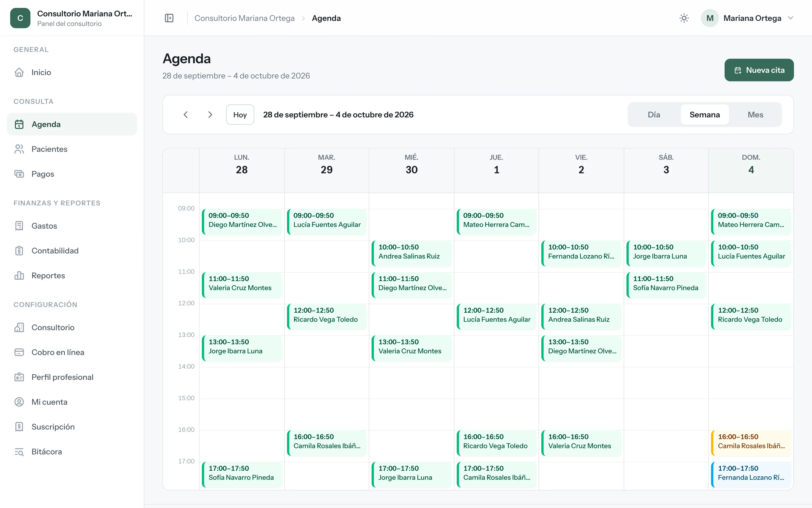The height and width of the screenshot is (508, 812).
Task: Open Thursday 17:00 Camila Rosales appointment
Action: click(497, 475)
